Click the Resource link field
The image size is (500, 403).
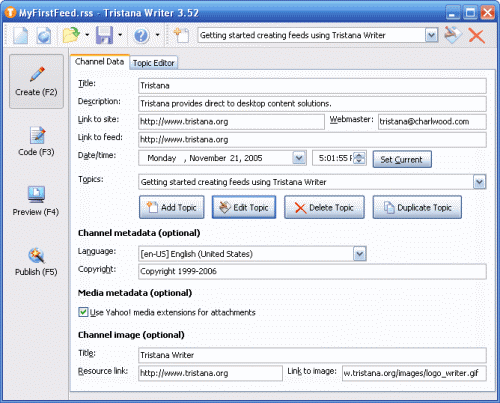[210, 373]
